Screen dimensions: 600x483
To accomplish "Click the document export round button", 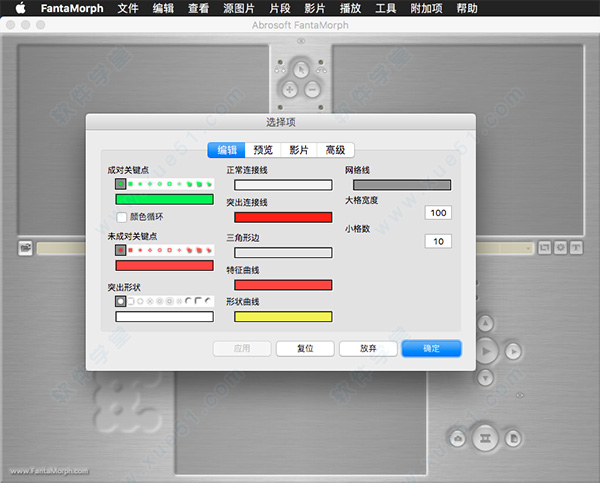I will 513,438.
